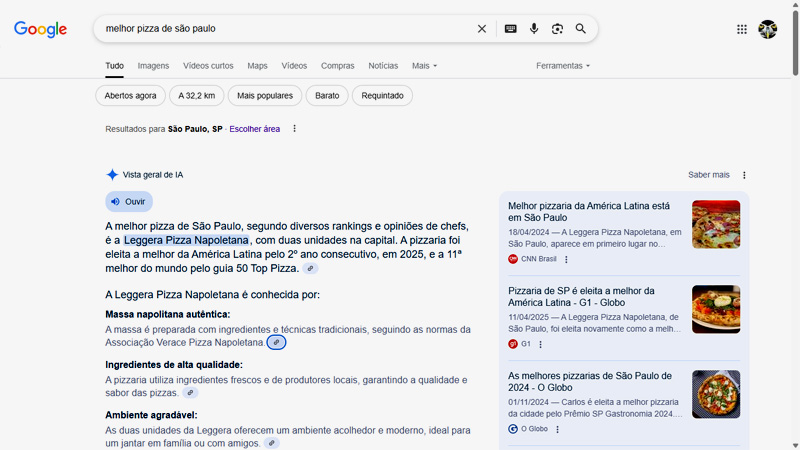The image size is (800, 450).
Task: Open source link chip after Verace Pizza Napoletana
Action: (277, 342)
